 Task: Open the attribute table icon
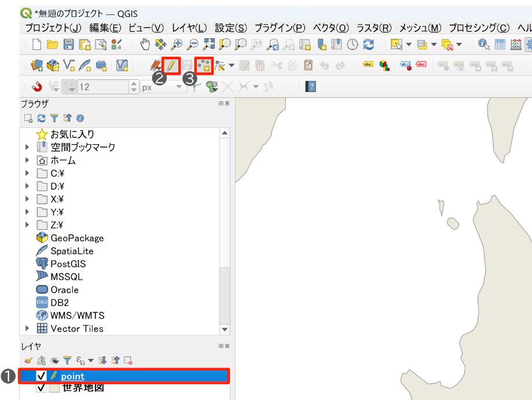[x=500, y=45]
